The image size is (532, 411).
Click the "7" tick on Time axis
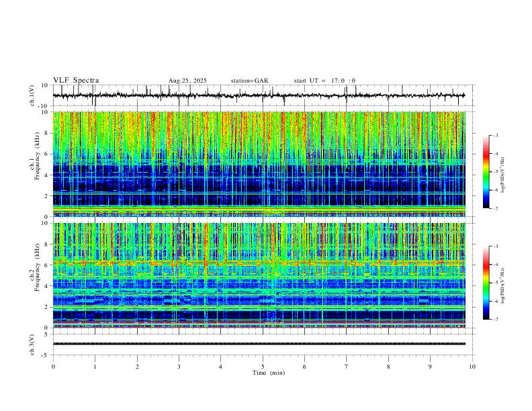(x=347, y=367)
